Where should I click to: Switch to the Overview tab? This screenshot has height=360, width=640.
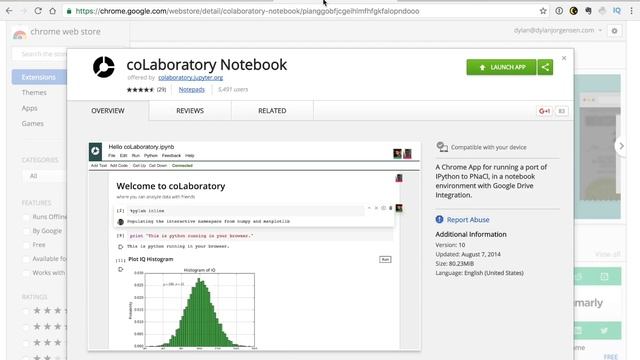coord(108,111)
